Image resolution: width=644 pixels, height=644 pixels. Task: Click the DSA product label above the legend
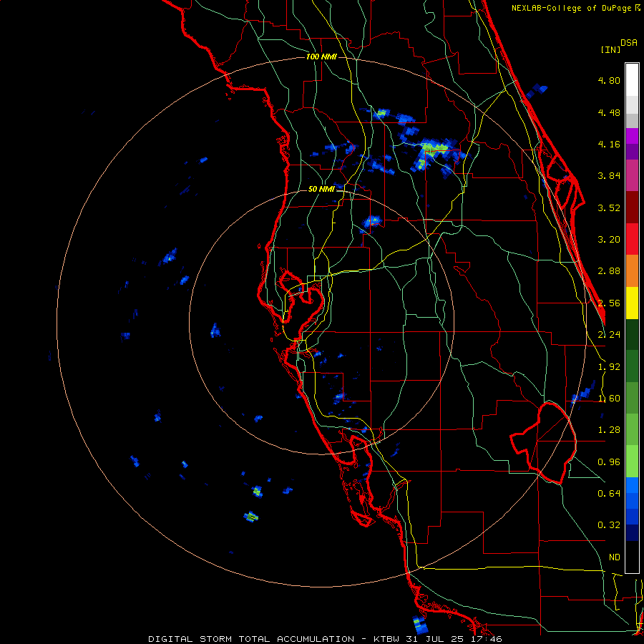coord(629,43)
